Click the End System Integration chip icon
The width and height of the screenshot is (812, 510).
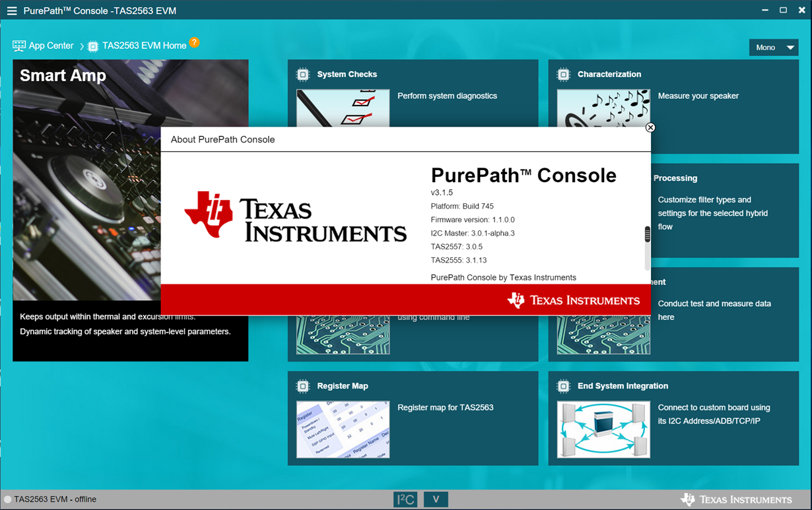[x=564, y=386]
